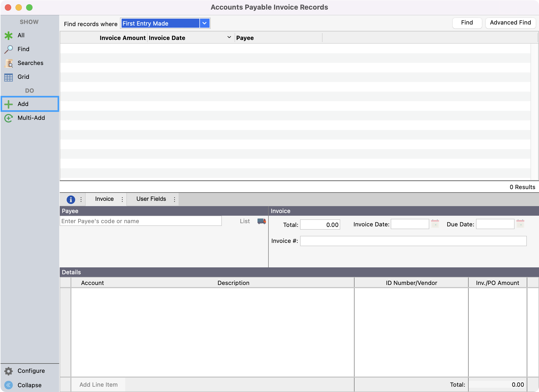Image resolution: width=539 pixels, height=392 pixels.
Task: Click the blue info icon
Action: click(x=71, y=199)
